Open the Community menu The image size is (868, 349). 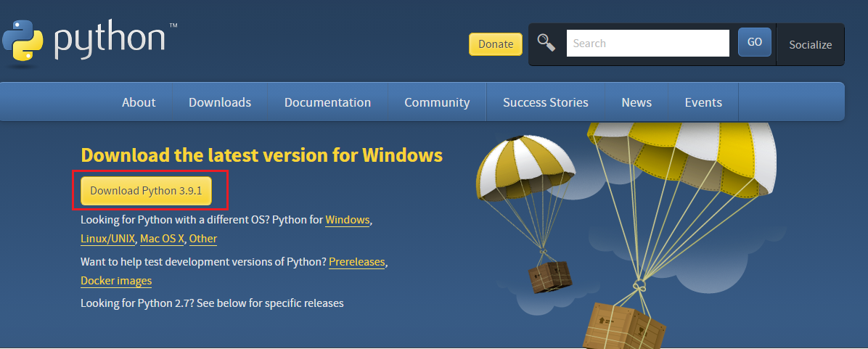point(437,102)
